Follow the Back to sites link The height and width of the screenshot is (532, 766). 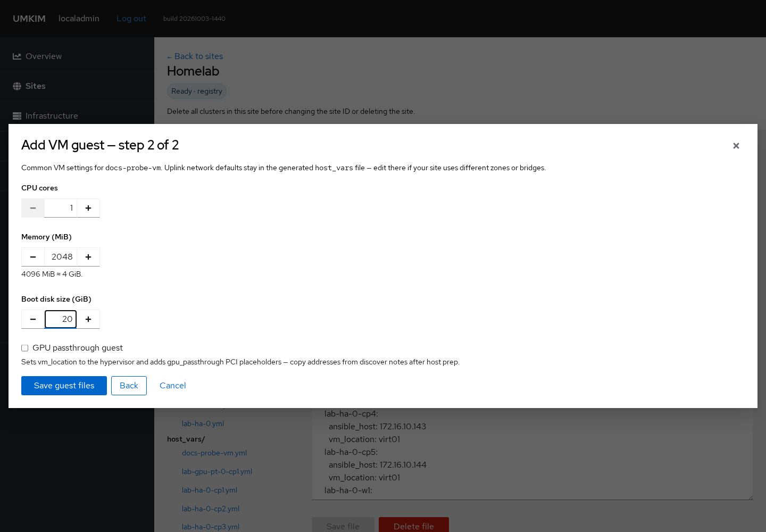point(195,56)
